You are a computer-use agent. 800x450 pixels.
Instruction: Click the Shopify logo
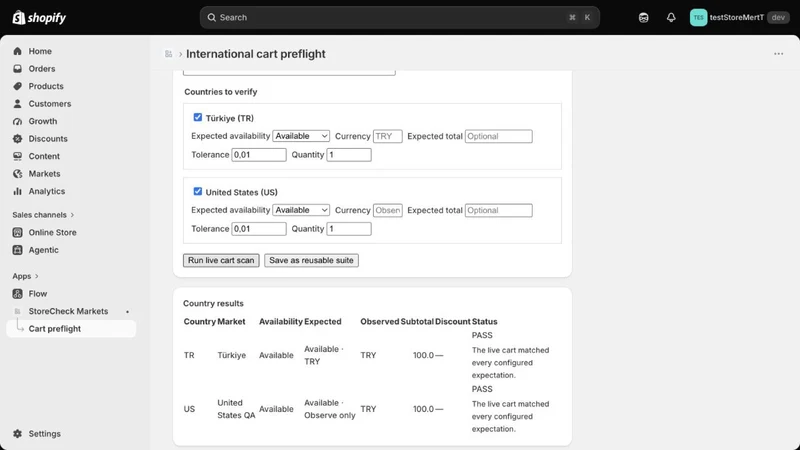39,17
